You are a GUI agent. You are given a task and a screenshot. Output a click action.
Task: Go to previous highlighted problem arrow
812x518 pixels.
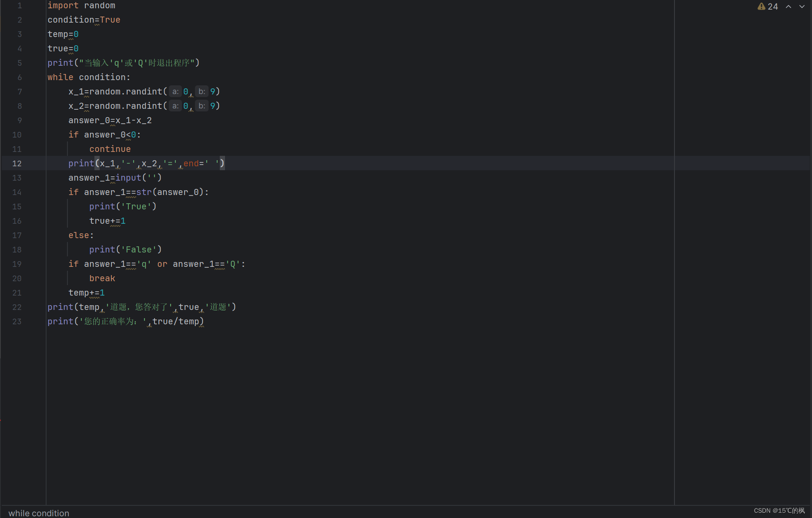pyautogui.click(x=789, y=7)
